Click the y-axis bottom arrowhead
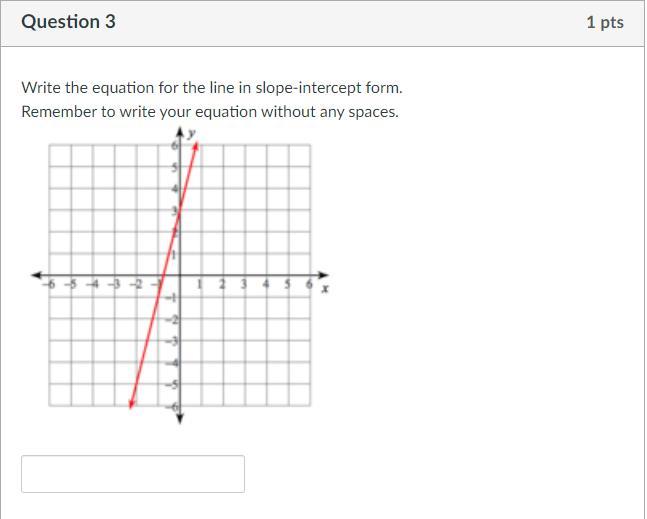 (180, 418)
